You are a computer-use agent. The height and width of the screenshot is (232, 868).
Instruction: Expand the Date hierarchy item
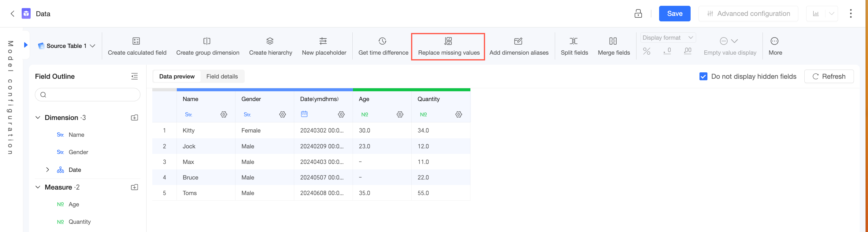pyautogui.click(x=47, y=170)
